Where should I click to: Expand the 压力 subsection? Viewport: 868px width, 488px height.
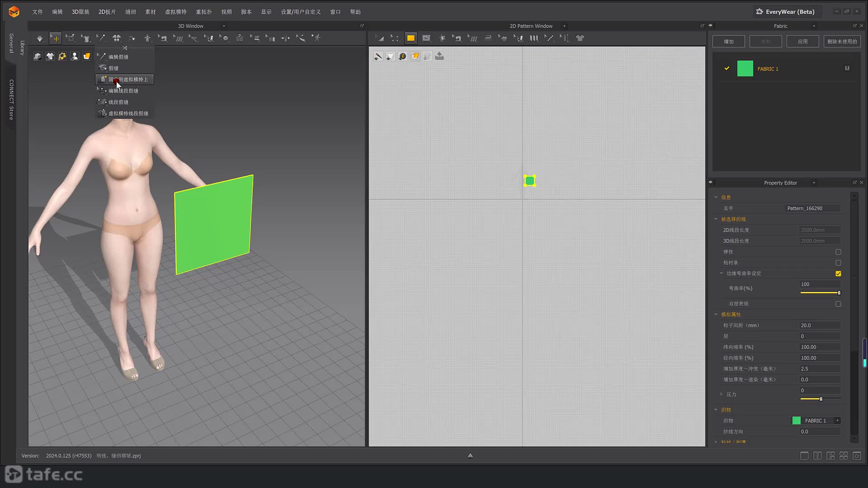[721, 394]
